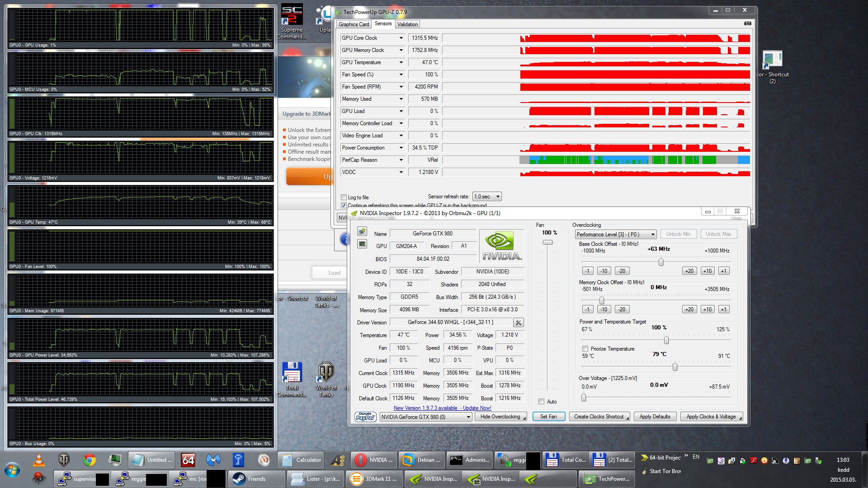Click Base Clock Offset -1 stepper

tap(587, 271)
